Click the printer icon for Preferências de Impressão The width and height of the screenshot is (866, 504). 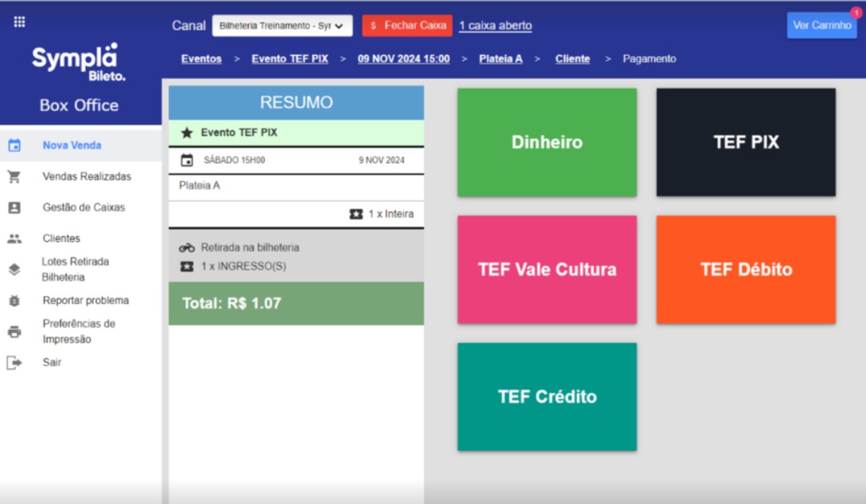14,332
